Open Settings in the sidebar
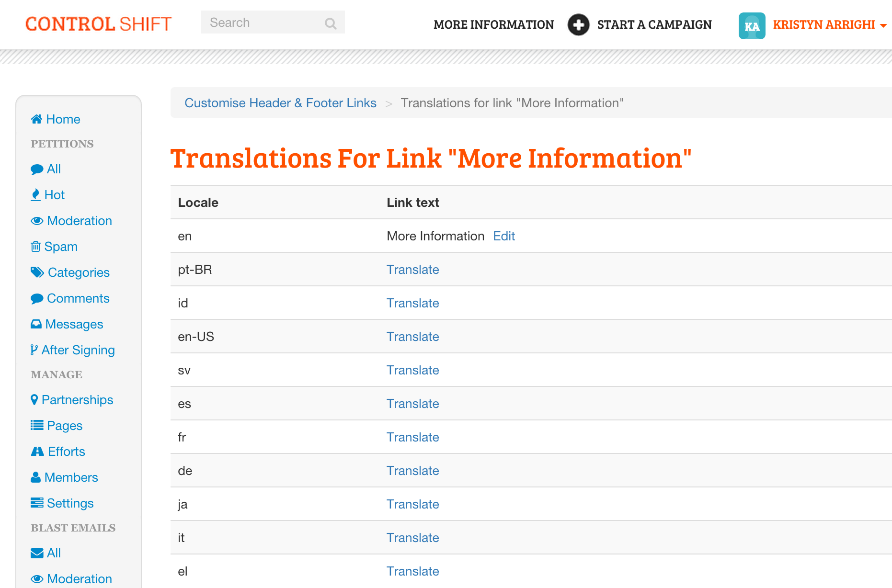This screenshot has height=588, width=892. coord(70,503)
